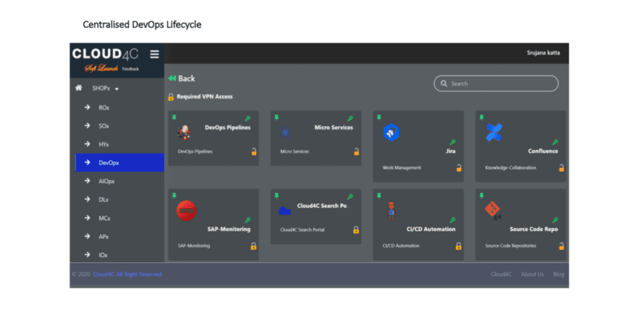This screenshot has width=644, height=310.
Task: Open the Jira app icon
Action: coord(392,132)
